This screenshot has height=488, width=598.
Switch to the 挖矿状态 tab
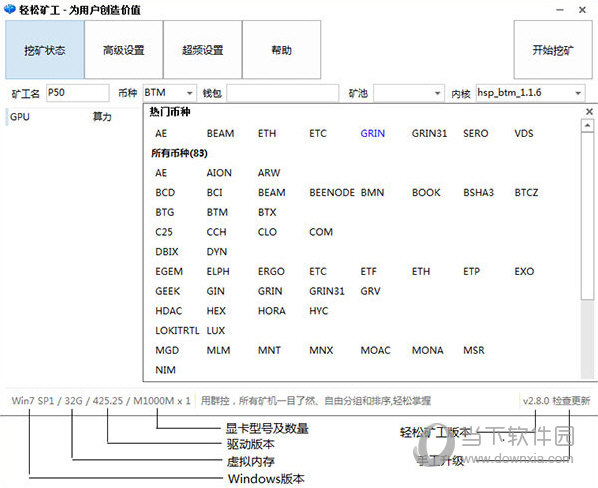(x=45, y=50)
